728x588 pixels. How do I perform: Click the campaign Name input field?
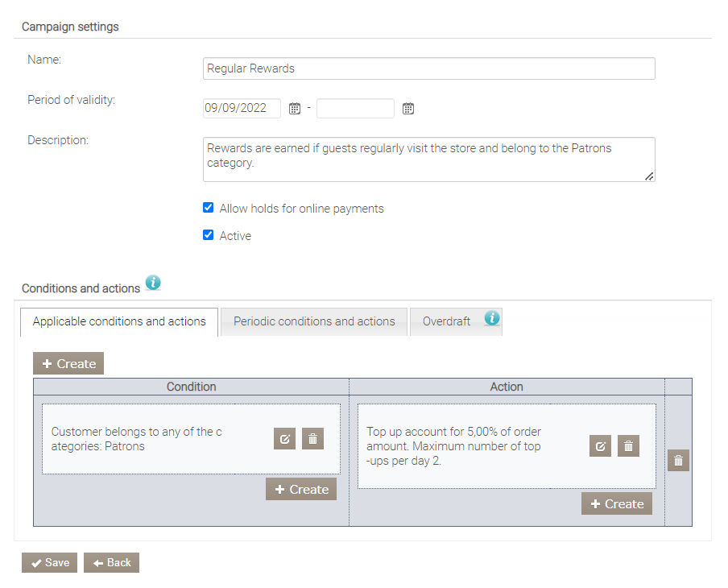tap(428, 68)
